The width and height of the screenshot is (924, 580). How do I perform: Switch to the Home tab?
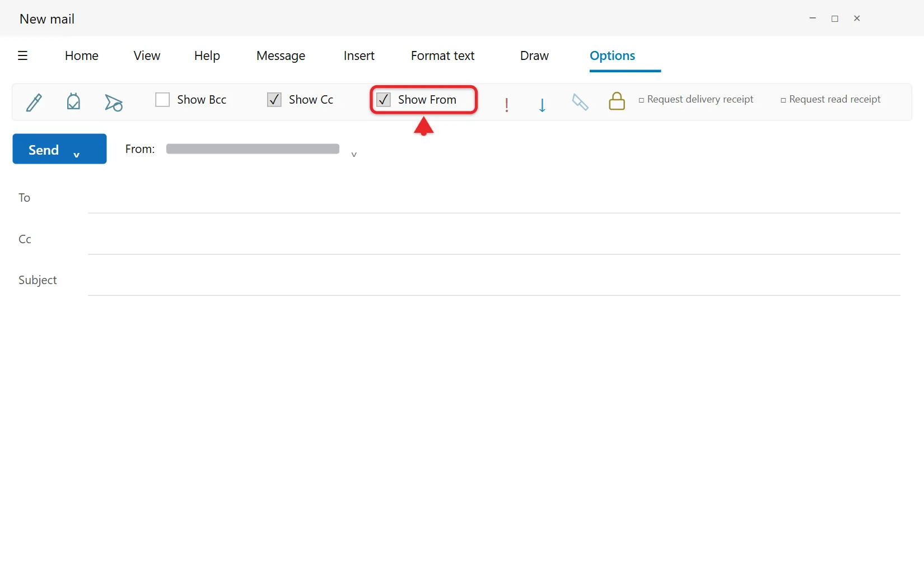pyautogui.click(x=82, y=55)
